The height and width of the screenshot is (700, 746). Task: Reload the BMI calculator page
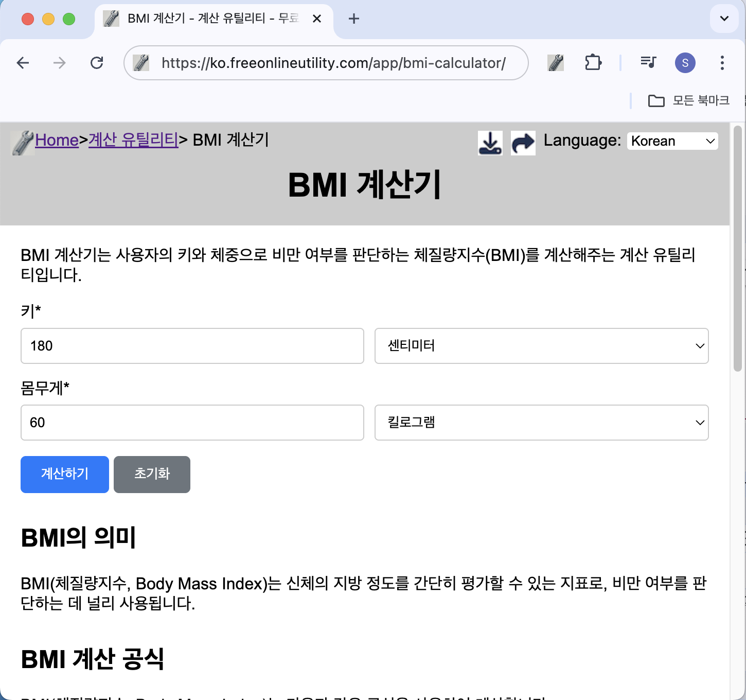pyautogui.click(x=97, y=63)
